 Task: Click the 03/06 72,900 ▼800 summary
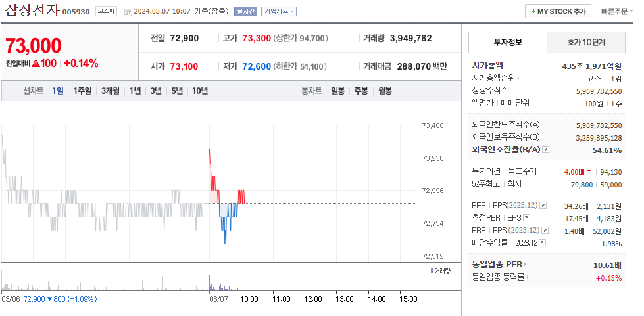pos(49,299)
